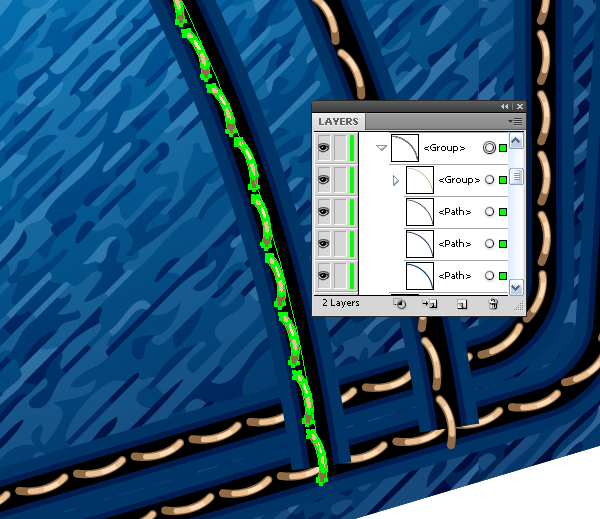Click target circle of the parent Group
The image size is (600, 519).
[x=489, y=148]
